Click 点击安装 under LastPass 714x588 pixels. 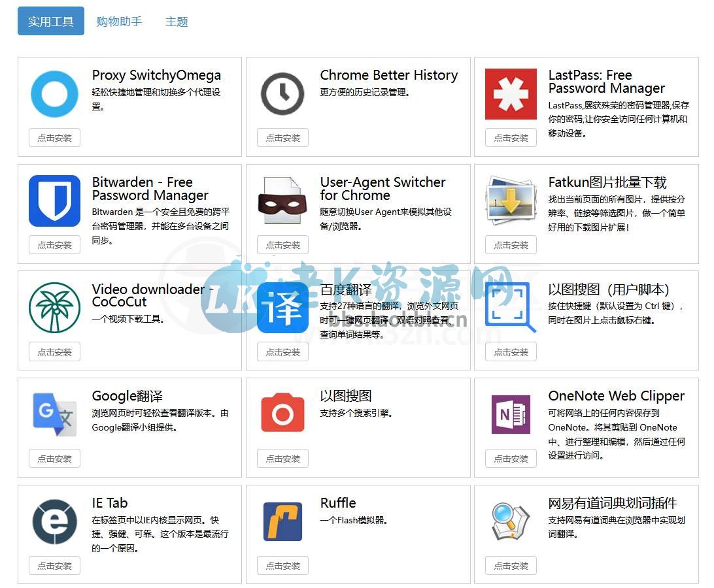tap(511, 138)
